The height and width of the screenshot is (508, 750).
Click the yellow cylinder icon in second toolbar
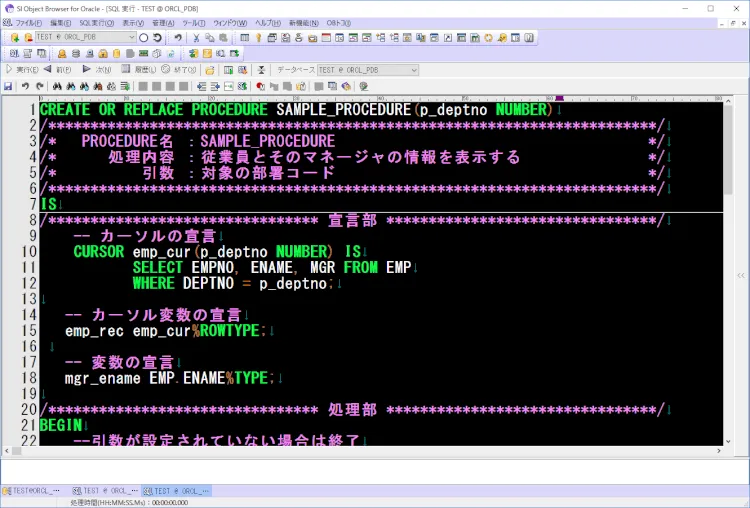click(x=116, y=54)
